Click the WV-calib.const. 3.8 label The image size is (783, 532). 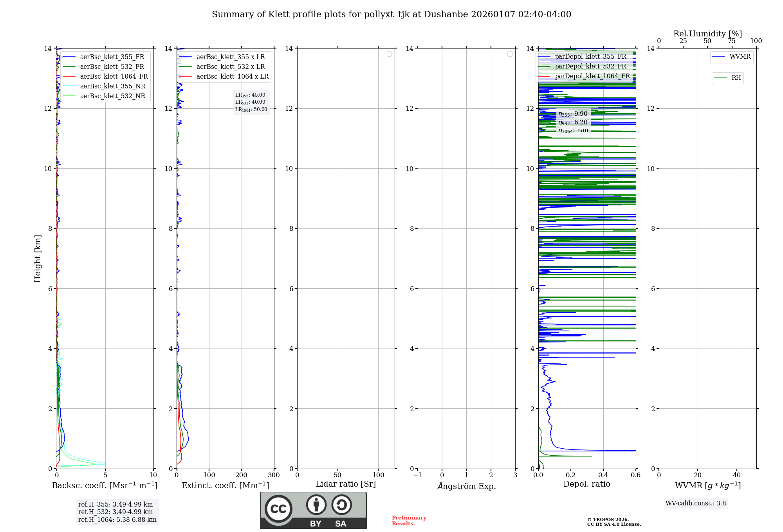696,503
